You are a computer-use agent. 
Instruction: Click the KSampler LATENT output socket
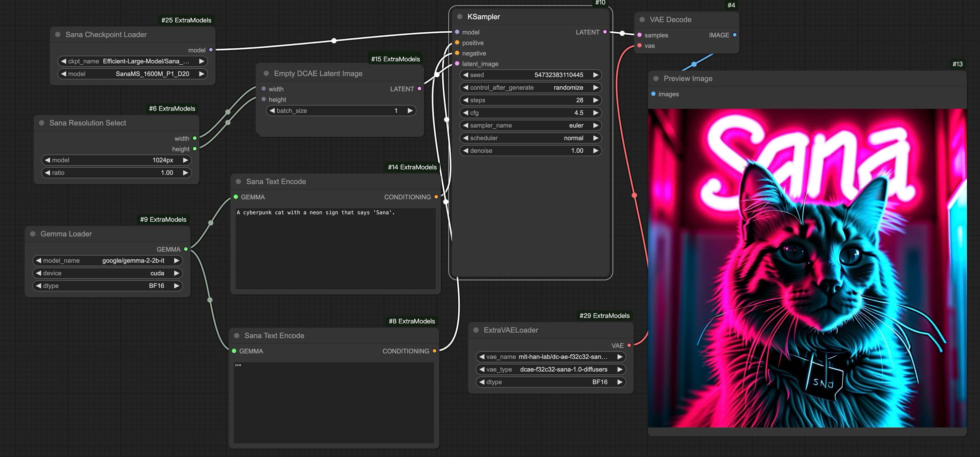click(x=605, y=32)
